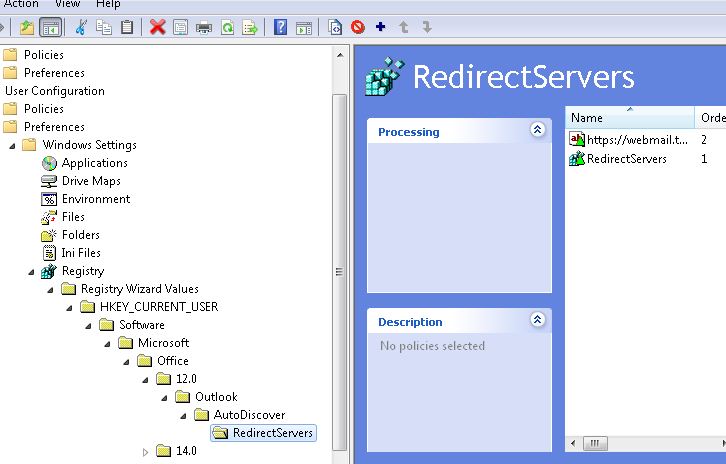Image resolution: width=726 pixels, height=464 pixels.
Task: Toggle the Show/Hide Action Pane icon
Action: 304,28
